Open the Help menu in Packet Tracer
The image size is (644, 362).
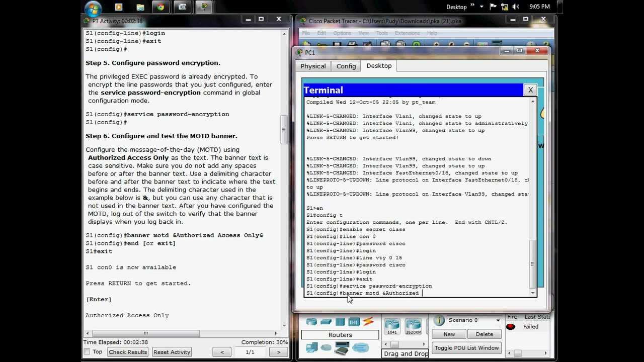click(432, 33)
